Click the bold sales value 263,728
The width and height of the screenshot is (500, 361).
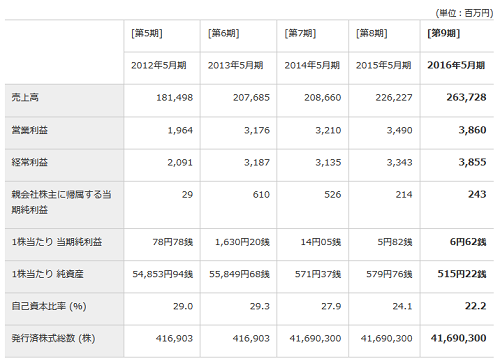point(466,97)
